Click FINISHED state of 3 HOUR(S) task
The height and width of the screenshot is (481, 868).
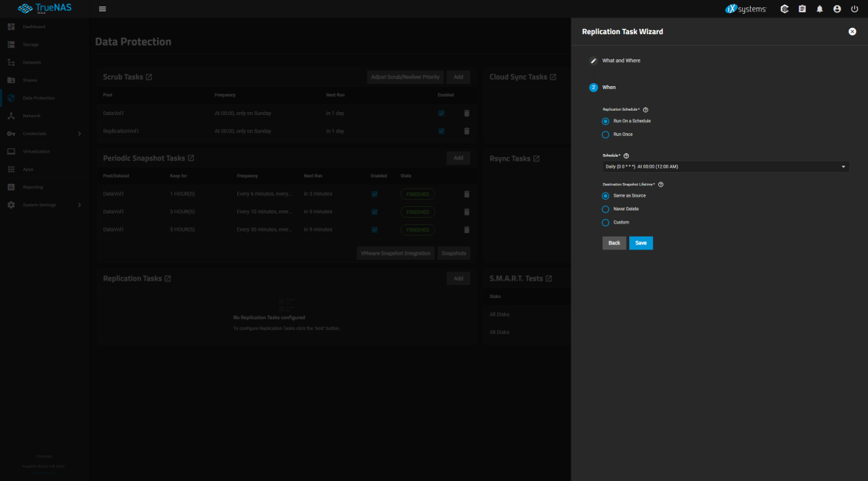(417, 212)
